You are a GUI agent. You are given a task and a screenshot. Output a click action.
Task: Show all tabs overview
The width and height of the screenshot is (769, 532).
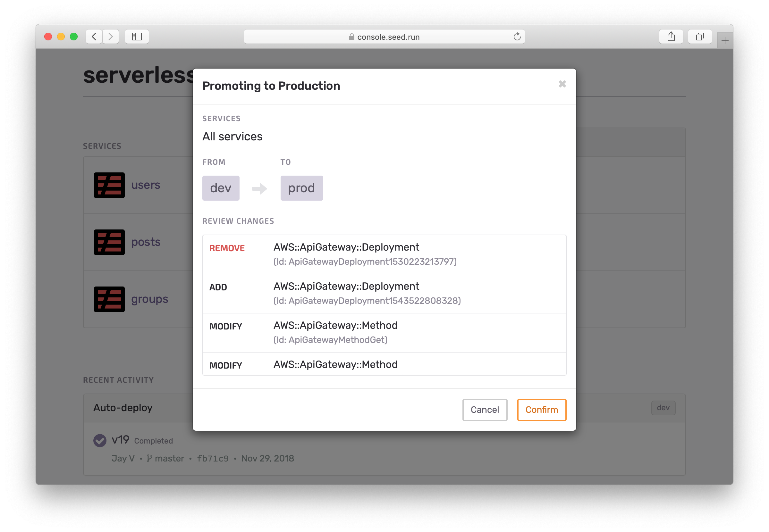[x=700, y=37]
